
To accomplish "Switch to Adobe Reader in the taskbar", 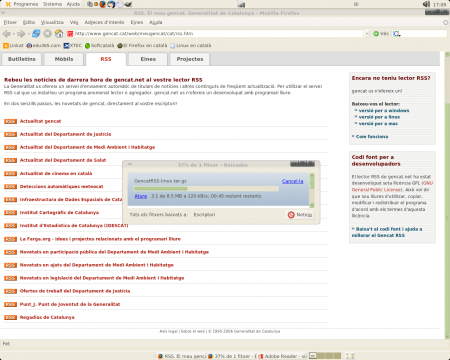I will [283, 356].
